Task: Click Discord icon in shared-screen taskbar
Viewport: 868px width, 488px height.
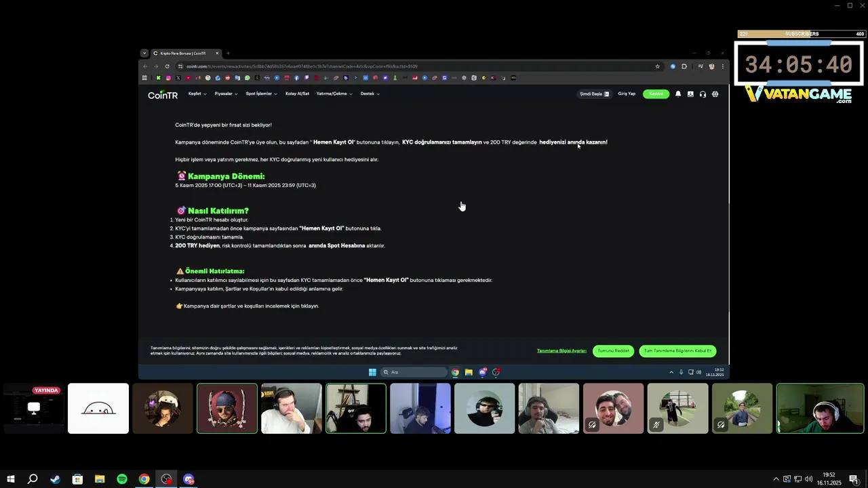Action: (482, 372)
